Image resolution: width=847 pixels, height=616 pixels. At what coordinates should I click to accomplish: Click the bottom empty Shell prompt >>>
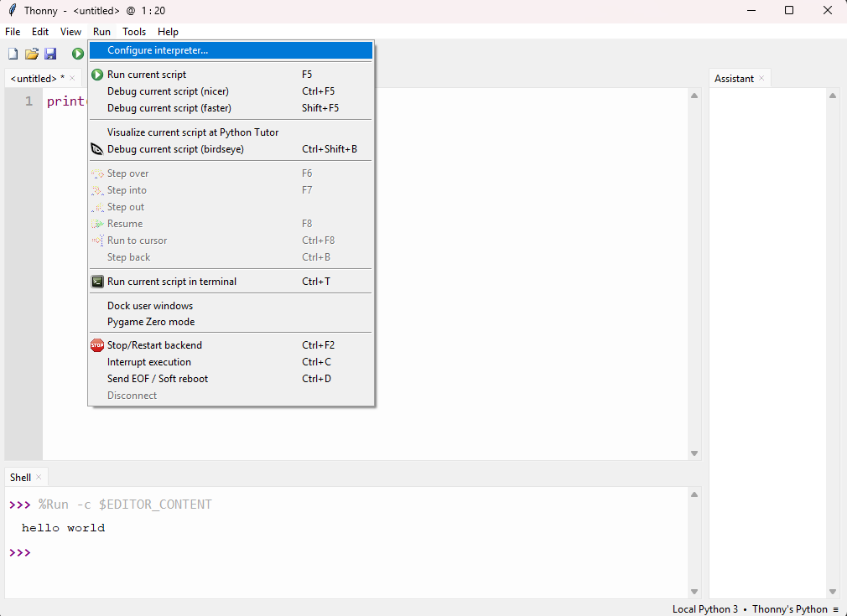(x=20, y=553)
